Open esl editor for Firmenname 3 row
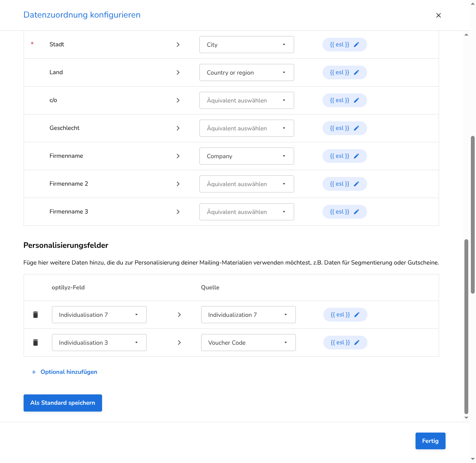This screenshot has height=463, width=476. [x=344, y=212]
